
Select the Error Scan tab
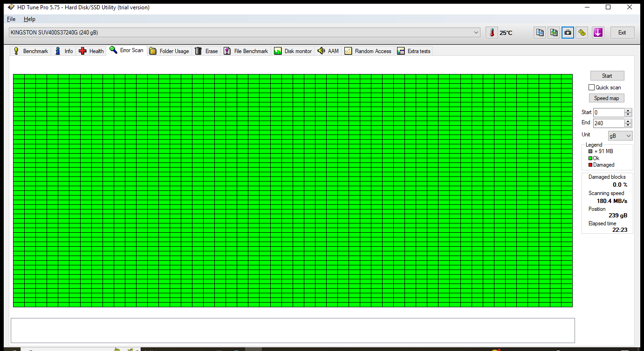(127, 50)
